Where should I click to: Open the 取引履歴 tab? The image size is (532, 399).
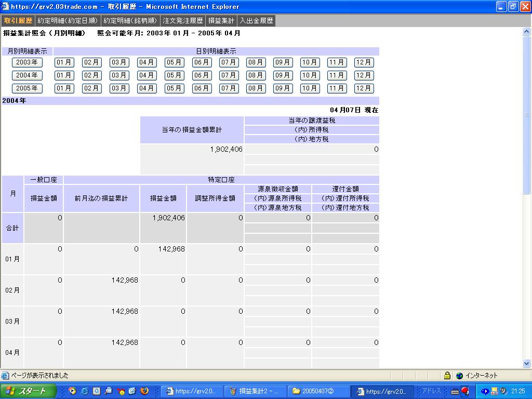[x=18, y=21]
